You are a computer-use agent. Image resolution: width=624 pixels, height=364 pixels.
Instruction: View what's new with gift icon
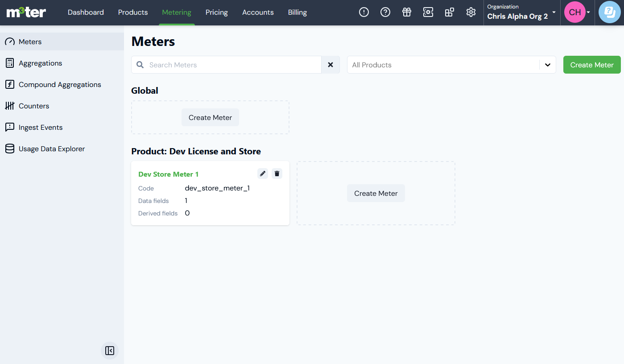click(407, 12)
